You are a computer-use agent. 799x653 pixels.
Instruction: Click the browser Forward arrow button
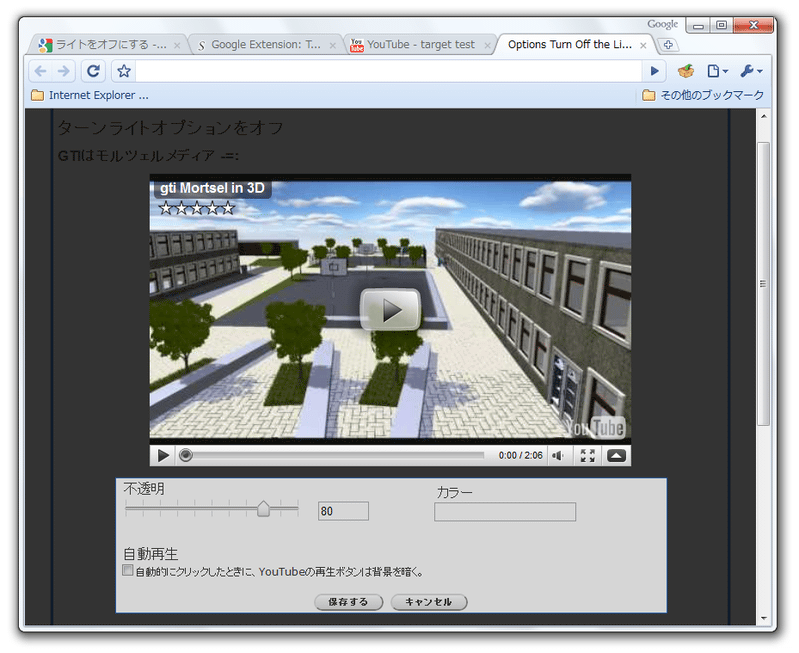point(63,71)
